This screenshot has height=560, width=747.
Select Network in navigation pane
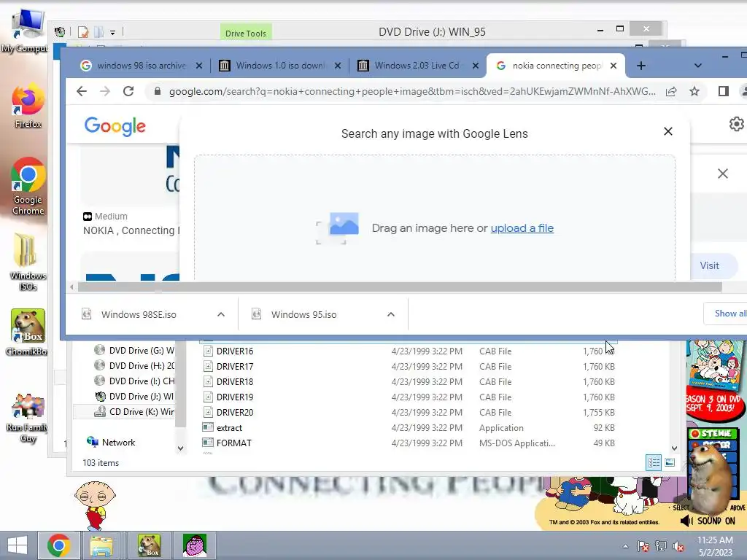(111, 442)
